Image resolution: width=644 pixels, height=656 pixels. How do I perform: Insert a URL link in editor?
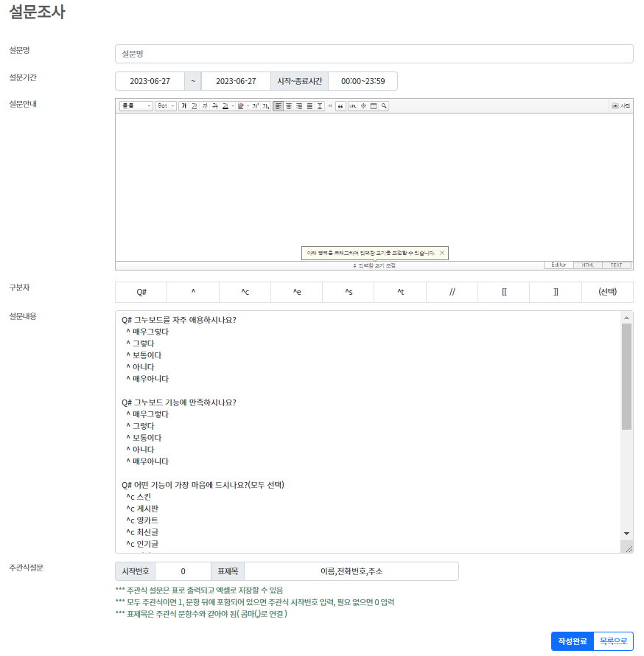click(x=353, y=106)
